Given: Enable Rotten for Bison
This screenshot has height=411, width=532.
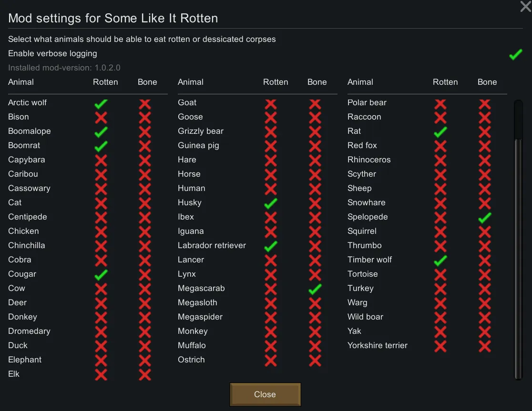Looking at the screenshot, I should pos(101,118).
